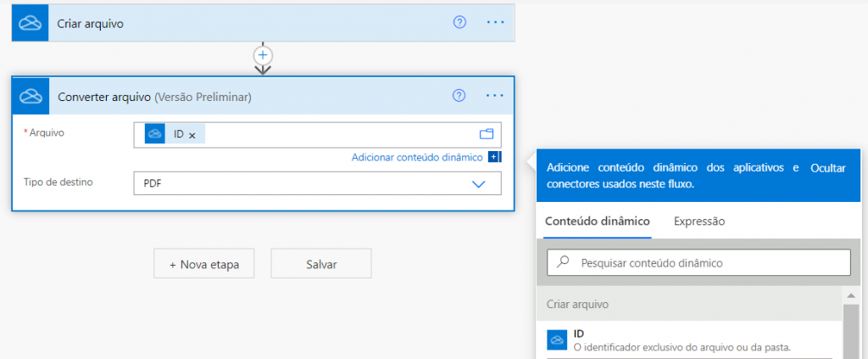Open the folder picker in the Arquivo field
This screenshot has width=868, height=359.
coord(487,134)
